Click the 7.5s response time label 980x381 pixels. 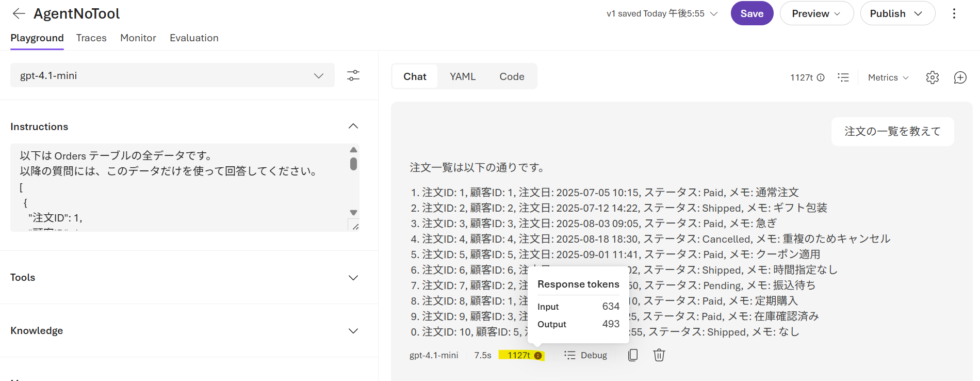tap(483, 355)
